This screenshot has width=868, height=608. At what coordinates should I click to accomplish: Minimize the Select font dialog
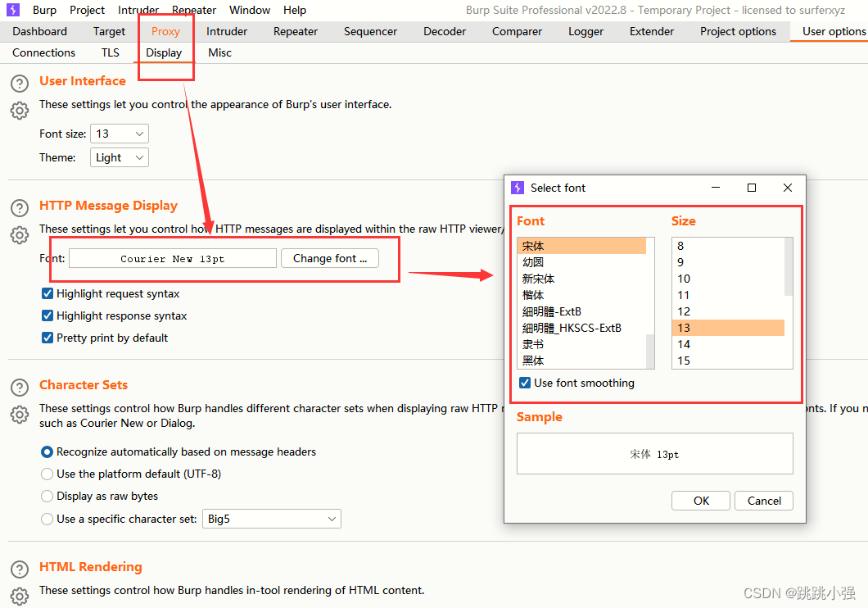(716, 188)
